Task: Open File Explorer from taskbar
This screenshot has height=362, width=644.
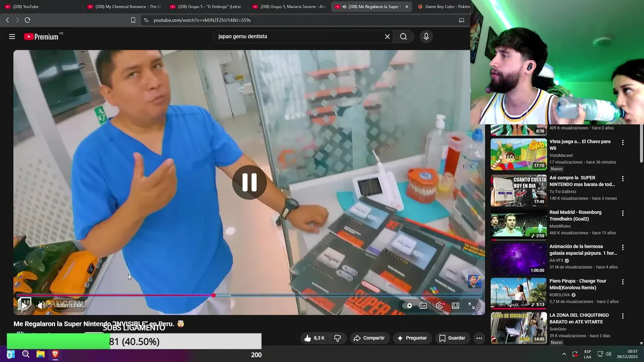Action: [40, 354]
